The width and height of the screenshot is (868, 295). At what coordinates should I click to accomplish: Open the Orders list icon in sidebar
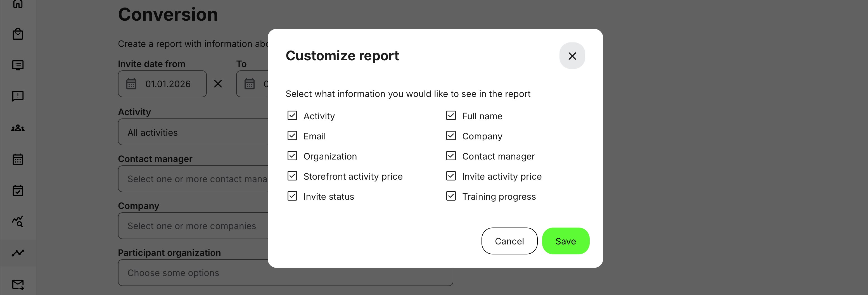18,65
